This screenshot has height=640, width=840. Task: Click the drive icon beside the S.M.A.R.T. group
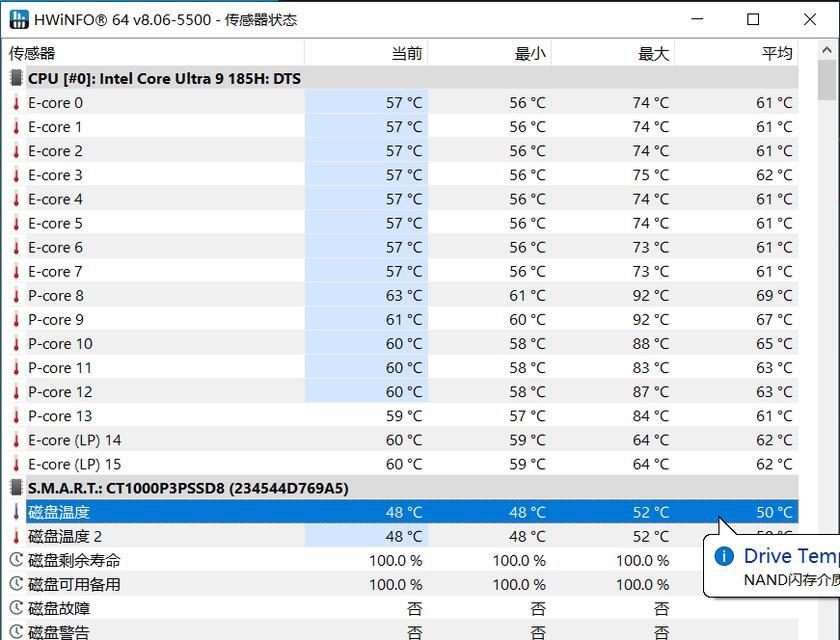click(16, 488)
